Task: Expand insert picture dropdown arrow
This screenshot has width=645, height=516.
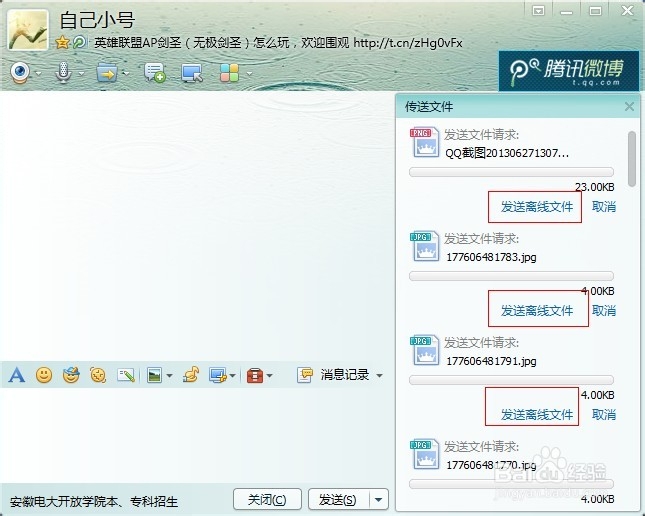Action: click(169, 375)
